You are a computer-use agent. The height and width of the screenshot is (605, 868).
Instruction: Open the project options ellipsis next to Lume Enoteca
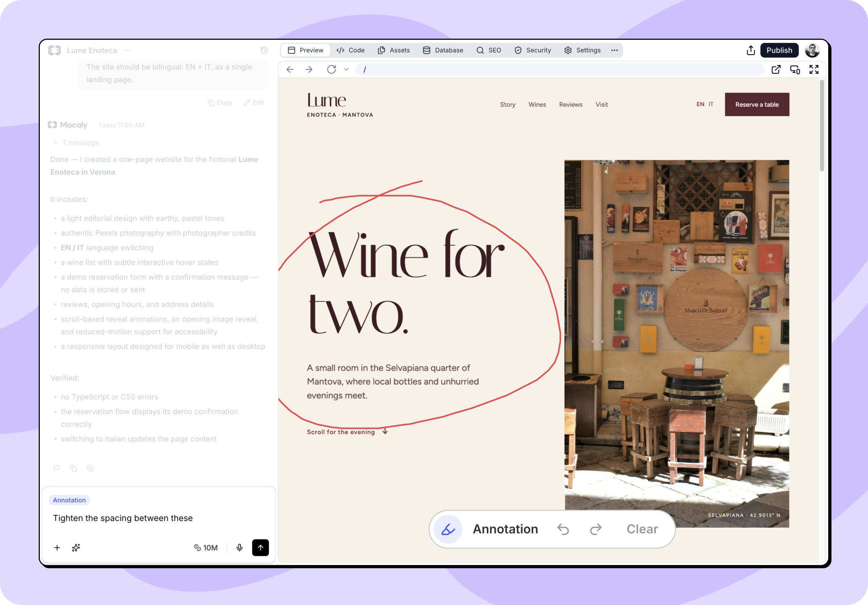(x=128, y=50)
